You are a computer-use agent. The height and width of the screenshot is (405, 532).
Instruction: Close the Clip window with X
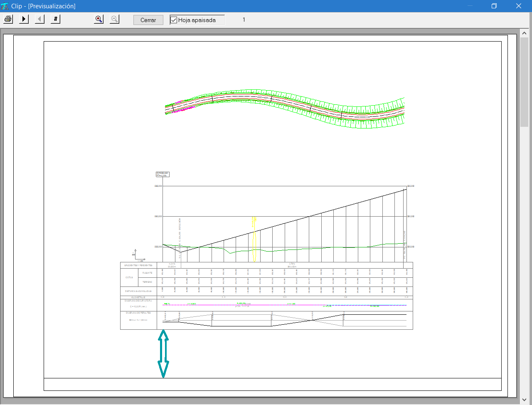[519, 6]
